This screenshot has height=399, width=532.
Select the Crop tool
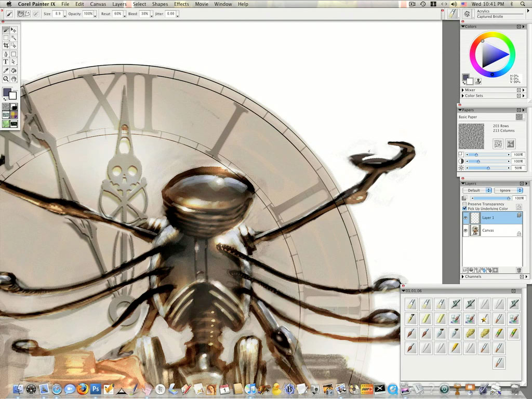coord(6,46)
